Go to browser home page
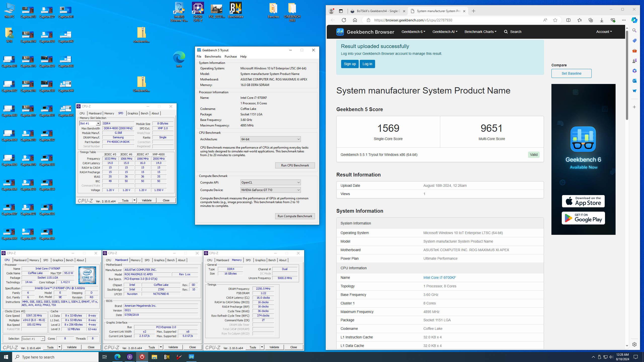The image size is (644, 362). (x=355, y=20)
